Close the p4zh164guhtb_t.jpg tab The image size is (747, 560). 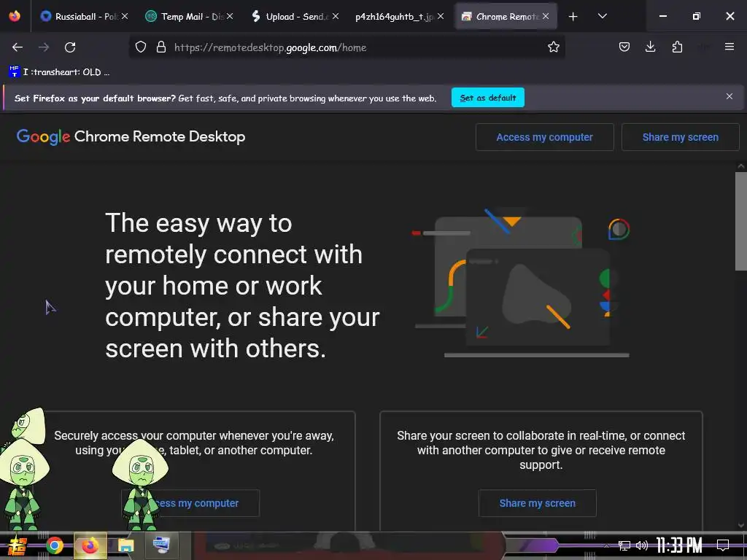click(x=441, y=16)
